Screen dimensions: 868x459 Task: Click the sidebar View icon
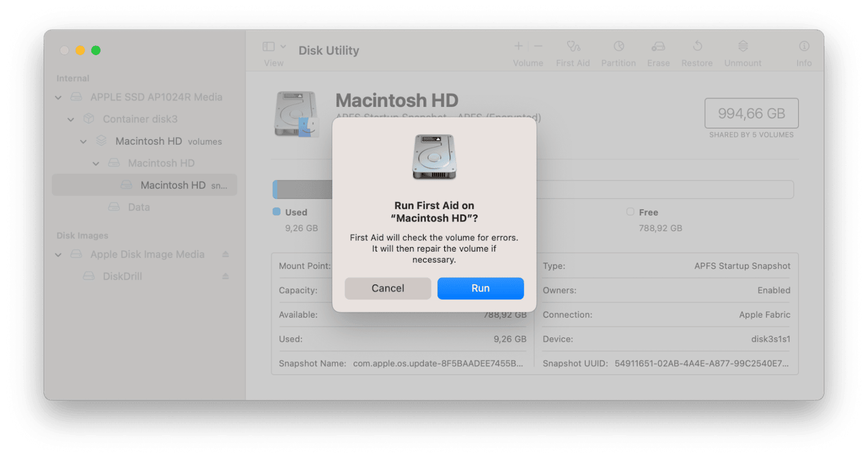click(x=268, y=45)
